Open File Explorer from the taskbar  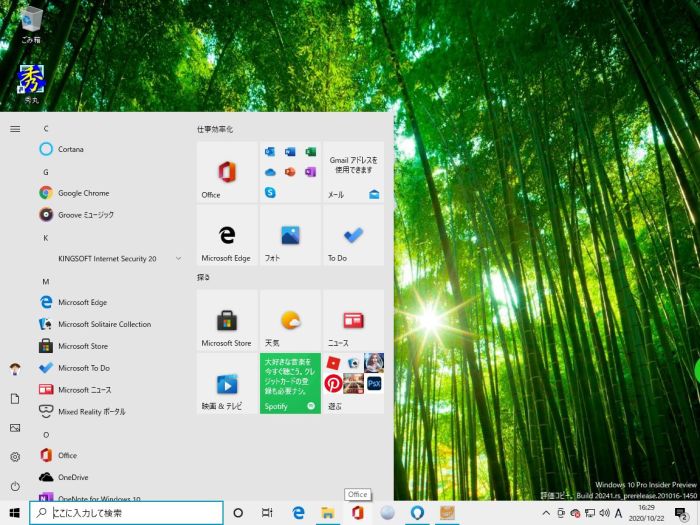point(327,513)
